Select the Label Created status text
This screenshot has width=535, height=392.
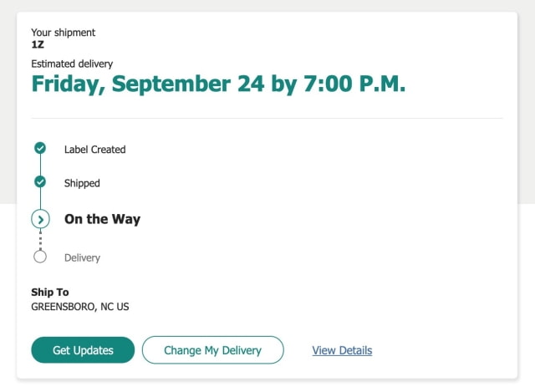(x=94, y=150)
